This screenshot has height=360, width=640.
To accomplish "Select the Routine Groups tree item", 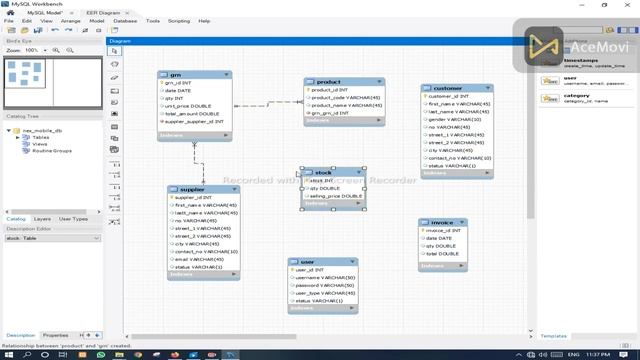I will [52, 151].
